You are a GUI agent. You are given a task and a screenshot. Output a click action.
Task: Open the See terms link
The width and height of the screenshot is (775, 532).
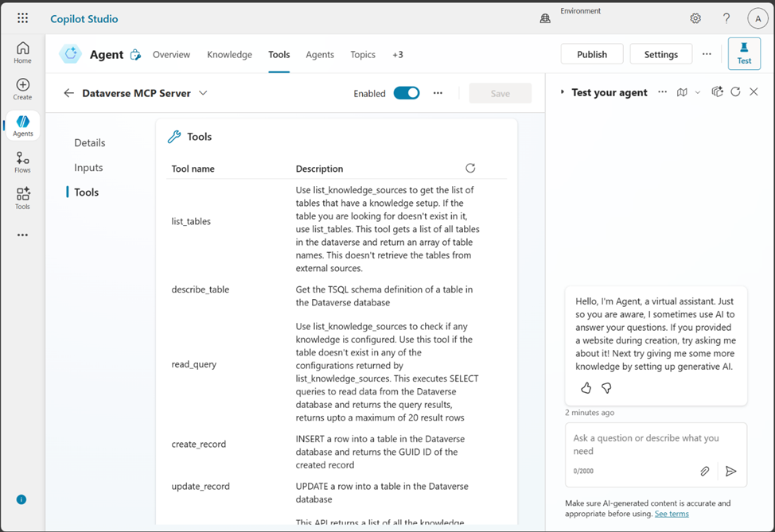tap(672, 514)
